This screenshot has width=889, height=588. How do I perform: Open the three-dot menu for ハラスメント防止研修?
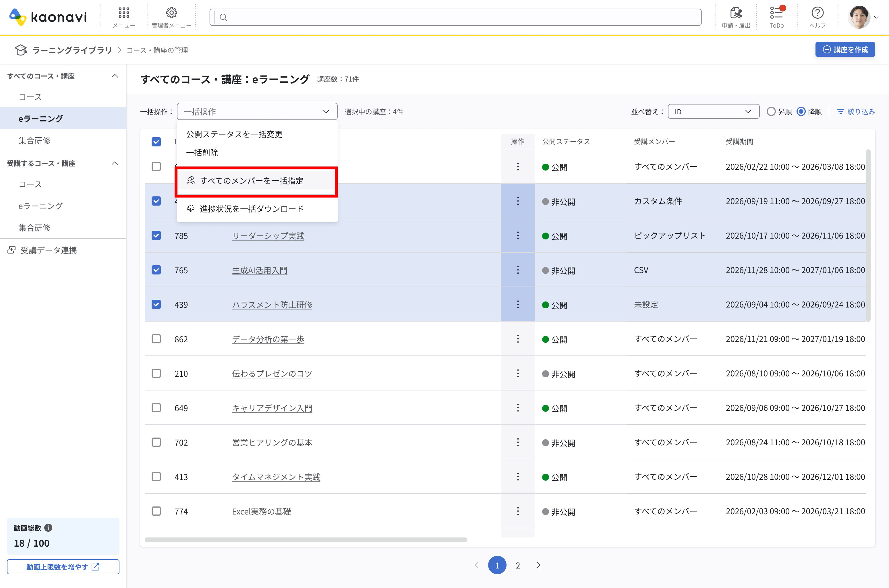tap(518, 305)
